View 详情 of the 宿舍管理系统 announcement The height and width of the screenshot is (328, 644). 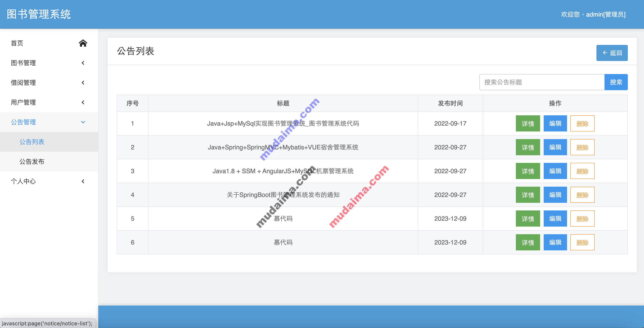click(528, 147)
